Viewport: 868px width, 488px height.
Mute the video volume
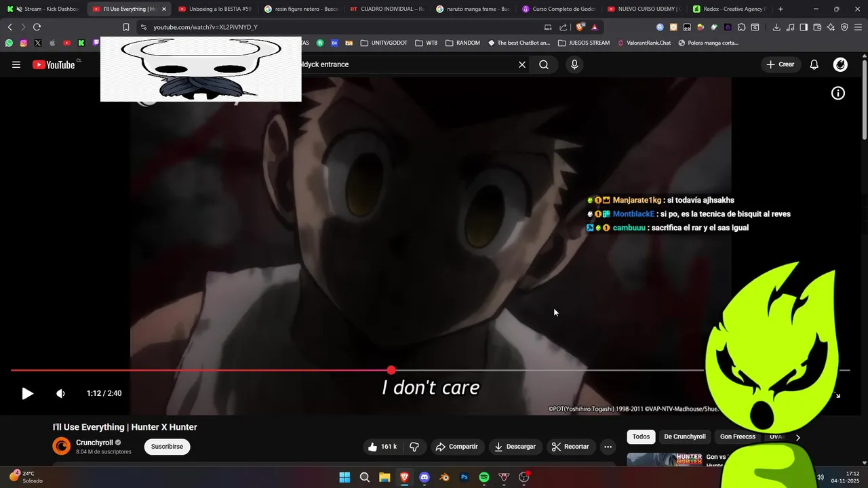point(60,393)
